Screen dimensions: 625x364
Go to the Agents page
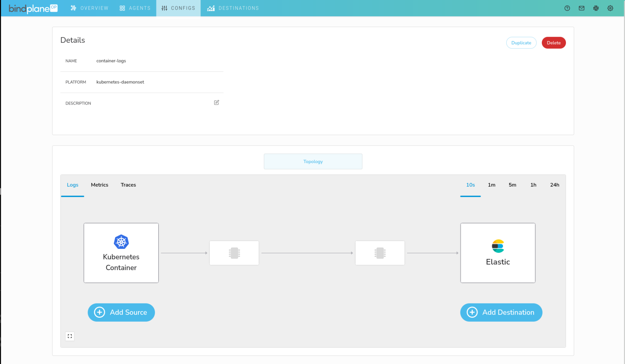[x=135, y=8]
